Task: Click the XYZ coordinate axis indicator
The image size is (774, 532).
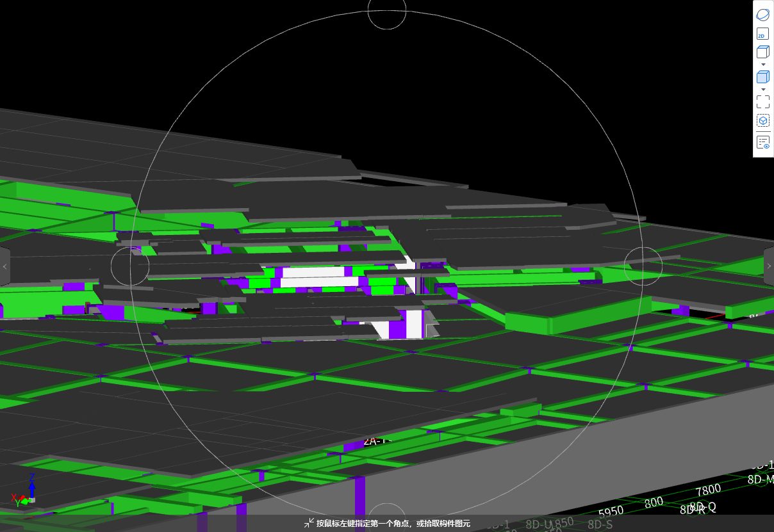Action: point(24,490)
